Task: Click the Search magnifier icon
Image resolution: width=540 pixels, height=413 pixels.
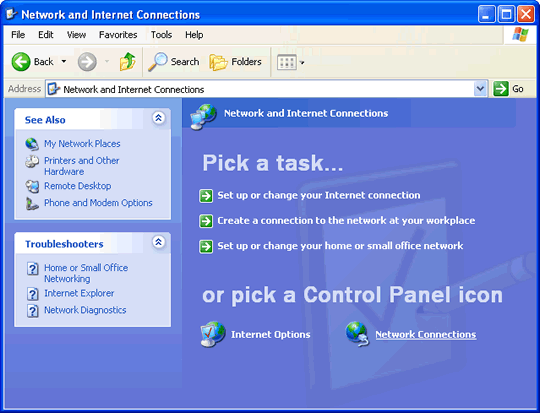Action: pos(158,62)
